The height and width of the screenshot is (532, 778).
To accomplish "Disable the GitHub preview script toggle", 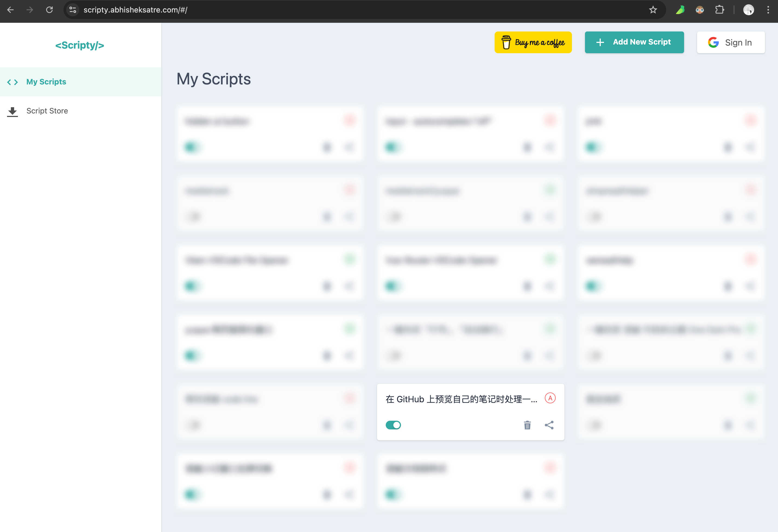I will point(393,425).
